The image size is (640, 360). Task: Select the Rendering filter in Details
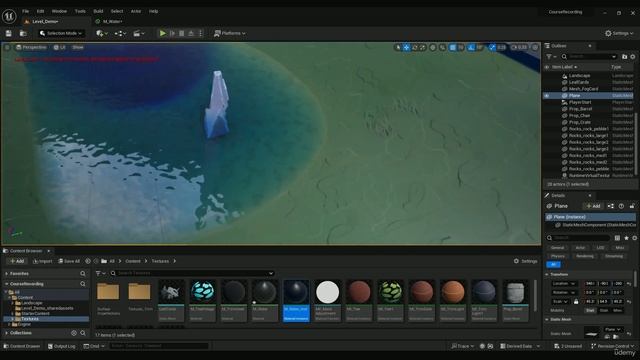pyautogui.click(x=585, y=256)
